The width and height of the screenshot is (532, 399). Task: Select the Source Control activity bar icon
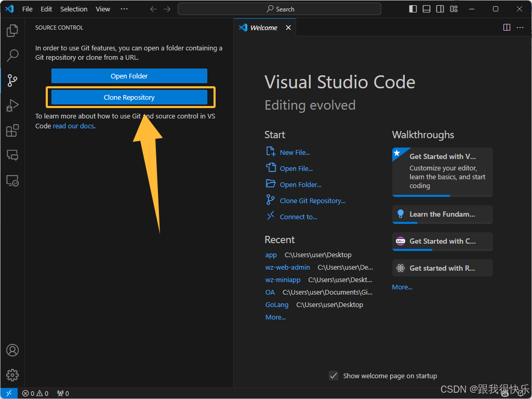[x=12, y=81]
